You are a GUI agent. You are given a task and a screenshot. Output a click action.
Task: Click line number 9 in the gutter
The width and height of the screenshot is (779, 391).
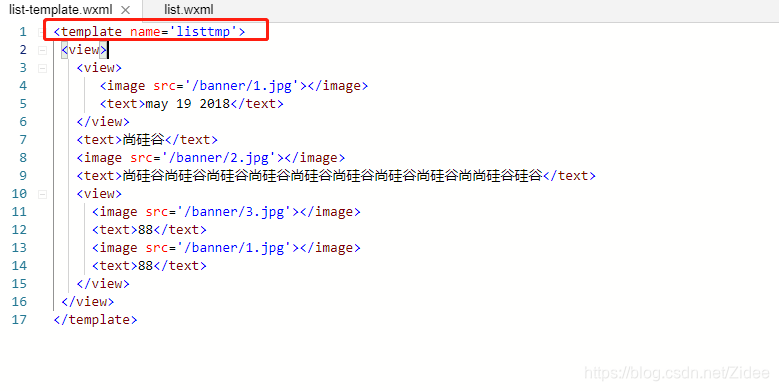pos(23,175)
